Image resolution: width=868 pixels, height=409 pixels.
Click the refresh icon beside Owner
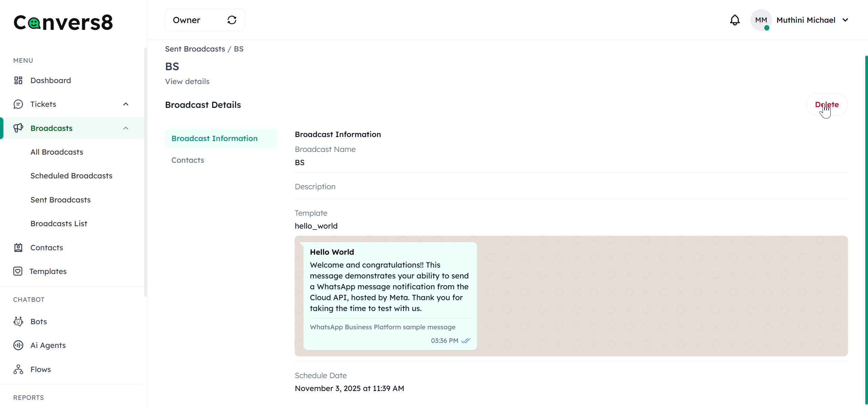click(232, 20)
